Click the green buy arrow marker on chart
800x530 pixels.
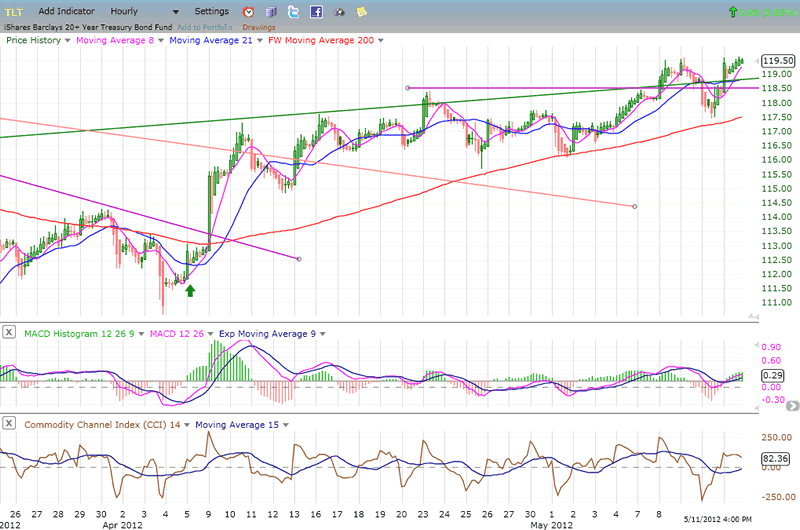(190, 290)
